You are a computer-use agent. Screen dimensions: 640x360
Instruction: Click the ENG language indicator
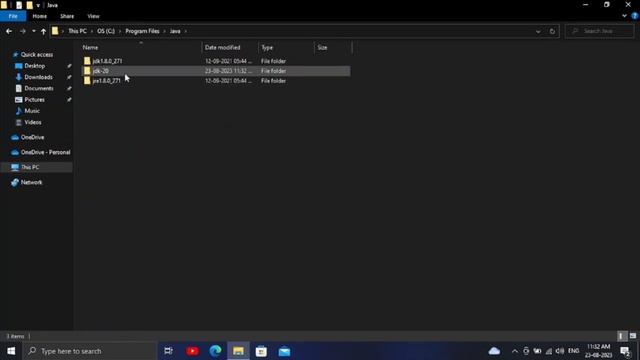pos(573,351)
